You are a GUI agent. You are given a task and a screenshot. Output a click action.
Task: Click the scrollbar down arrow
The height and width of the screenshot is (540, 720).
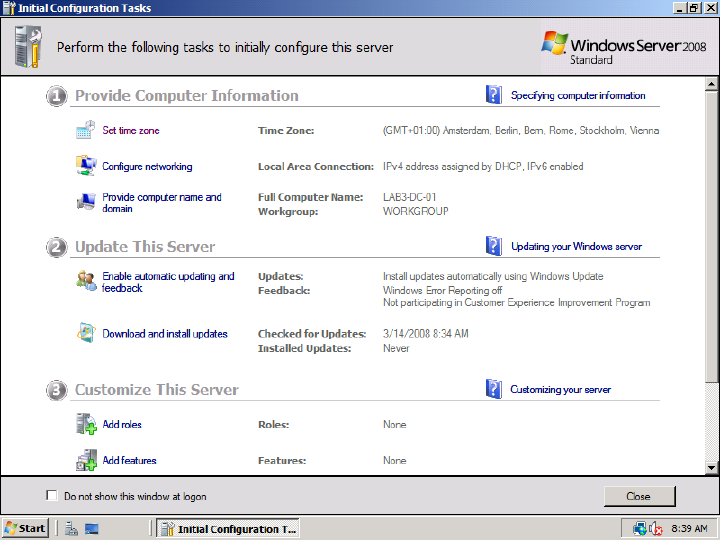[711, 468]
